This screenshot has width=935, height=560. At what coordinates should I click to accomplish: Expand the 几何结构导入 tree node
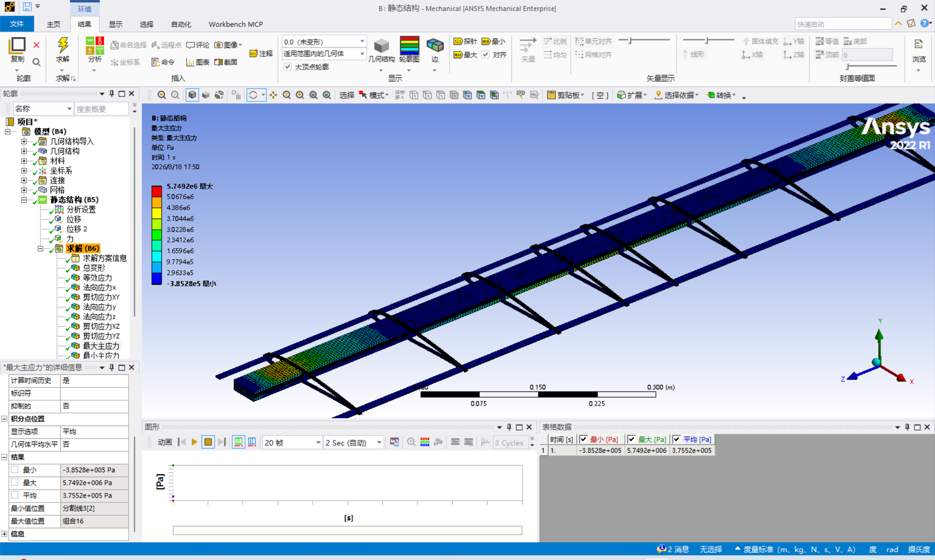coord(24,141)
